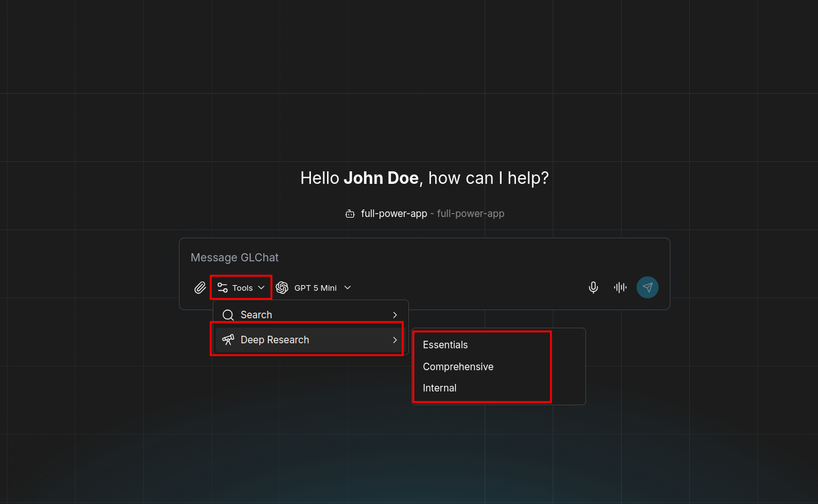The height and width of the screenshot is (504, 818).
Task: Start voice mode with the waveform icon
Action: pyautogui.click(x=620, y=288)
